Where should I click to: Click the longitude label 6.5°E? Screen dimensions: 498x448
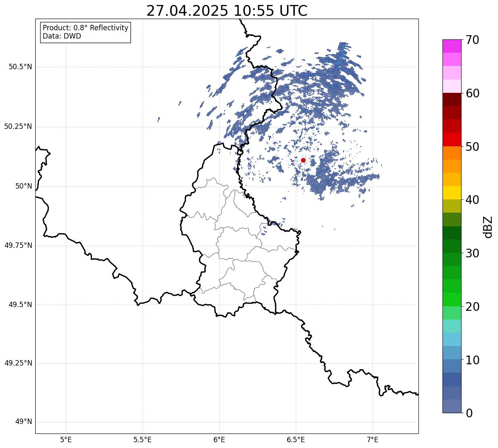click(296, 439)
